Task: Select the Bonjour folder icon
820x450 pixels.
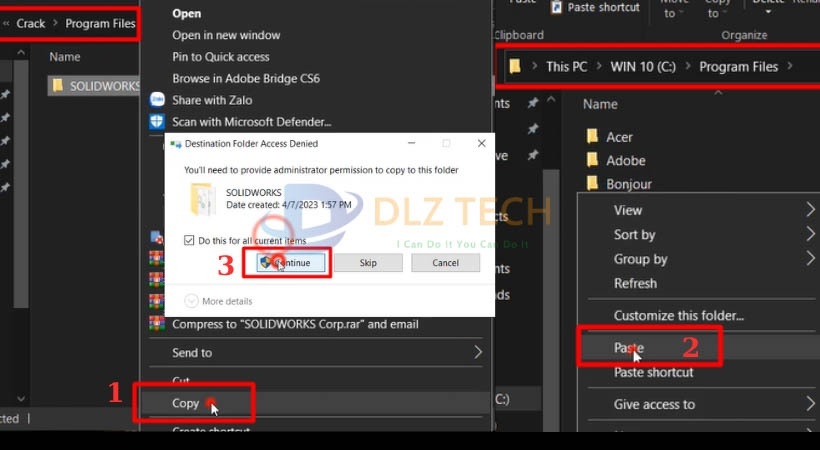Action: (592, 183)
